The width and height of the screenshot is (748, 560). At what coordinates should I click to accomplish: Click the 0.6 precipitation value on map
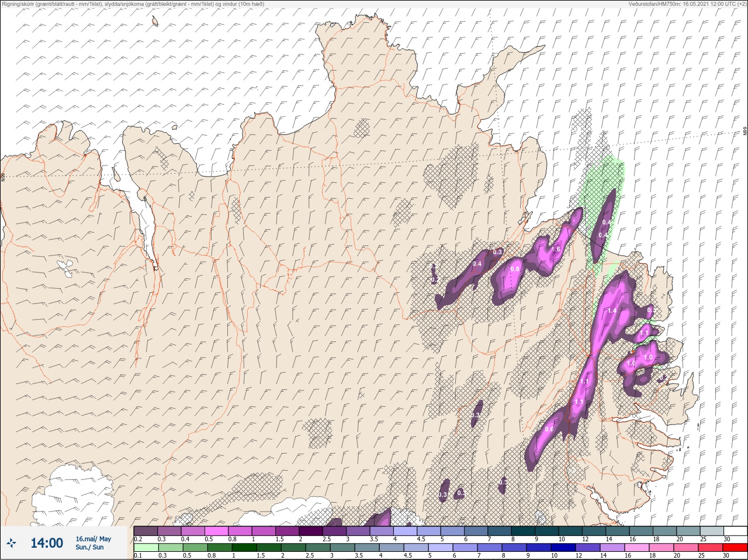pyautogui.click(x=549, y=430)
